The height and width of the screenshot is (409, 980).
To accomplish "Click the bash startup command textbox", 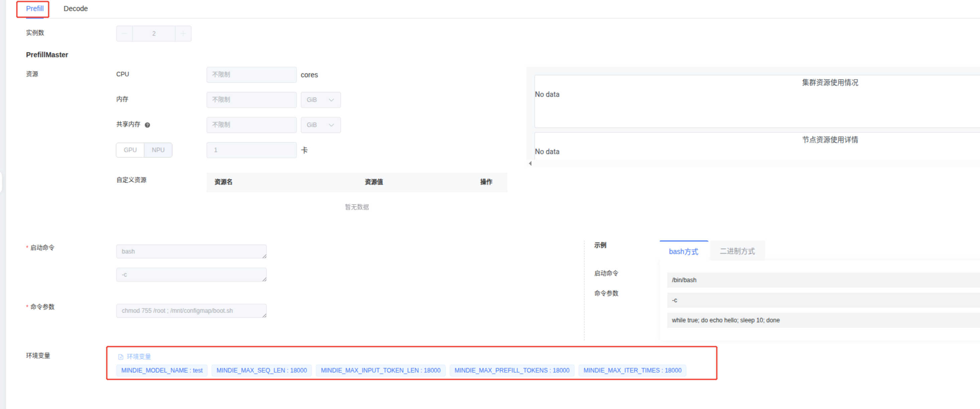I will (191, 251).
